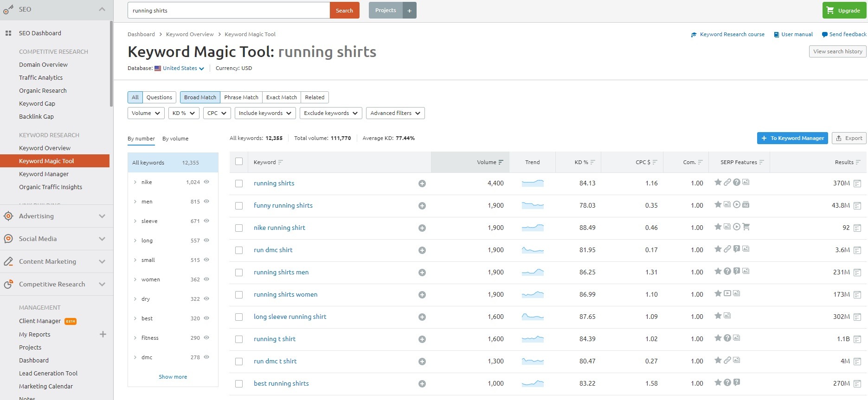Click the Upgrade button

pos(844,10)
